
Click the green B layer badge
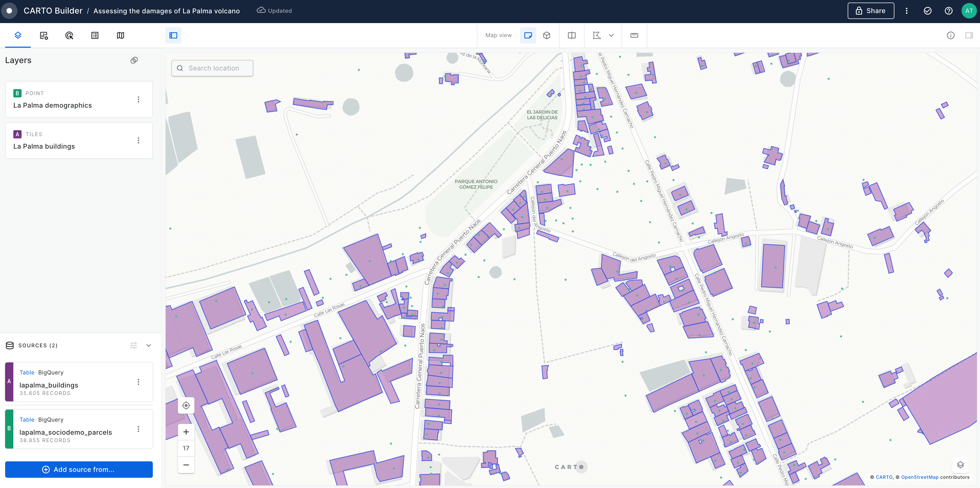pos(17,93)
